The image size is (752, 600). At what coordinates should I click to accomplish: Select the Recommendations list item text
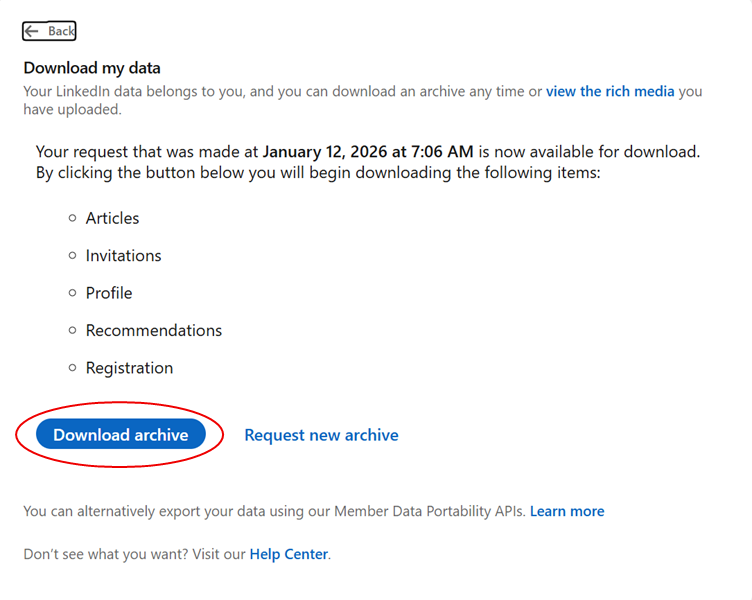pyautogui.click(x=154, y=330)
